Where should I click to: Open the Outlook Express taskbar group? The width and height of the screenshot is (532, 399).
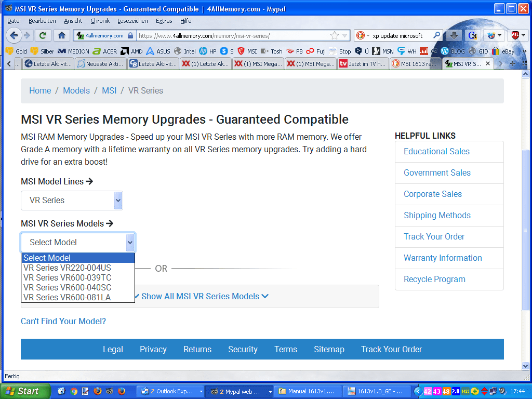click(171, 391)
